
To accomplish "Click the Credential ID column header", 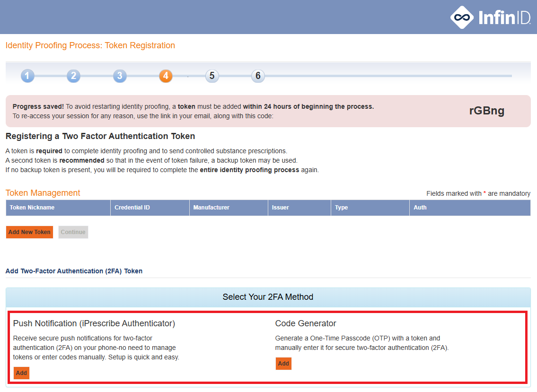I will pos(132,208).
